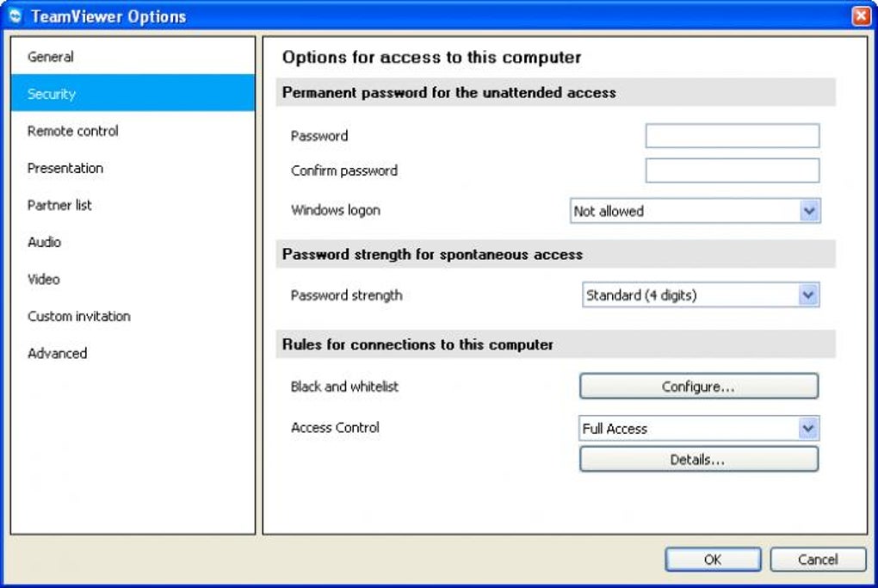Image resolution: width=878 pixels, height=588 pixels.
Task: Expand the Windows logon dropdown
Action: coord(695,211)
